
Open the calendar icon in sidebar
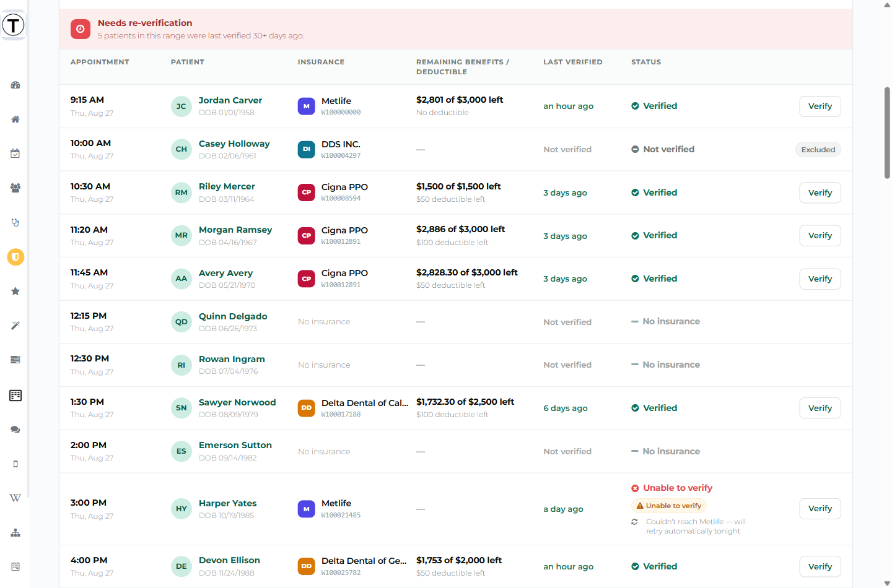pyautogui.click(x=15, y=153)
